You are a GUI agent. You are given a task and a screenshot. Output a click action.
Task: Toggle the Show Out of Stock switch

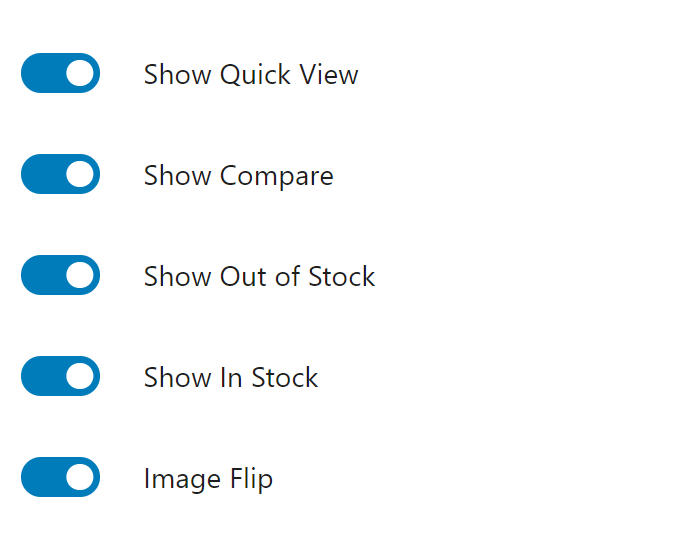coord(60,276)
